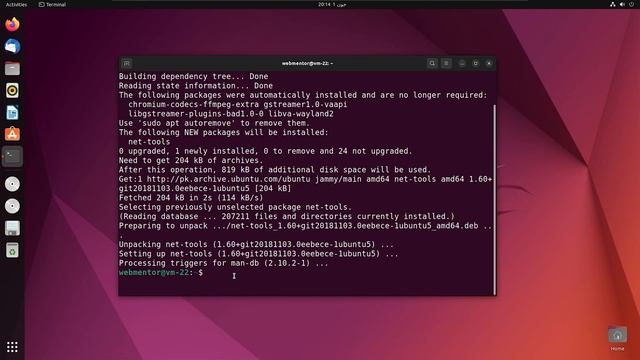Select the Terminal icon in the dock
640x360 pixels.
pos(12,156)
